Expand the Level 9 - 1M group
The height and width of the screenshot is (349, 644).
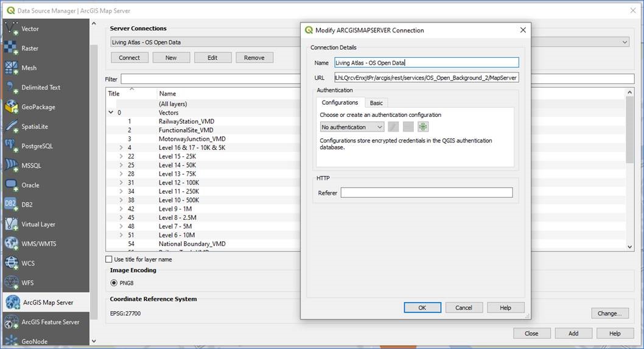point(121,209)
